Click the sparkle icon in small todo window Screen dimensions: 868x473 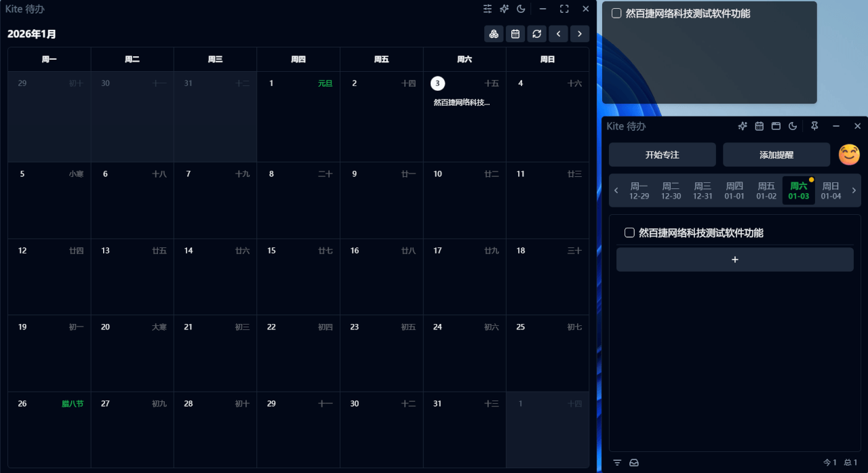pos(743,126)
